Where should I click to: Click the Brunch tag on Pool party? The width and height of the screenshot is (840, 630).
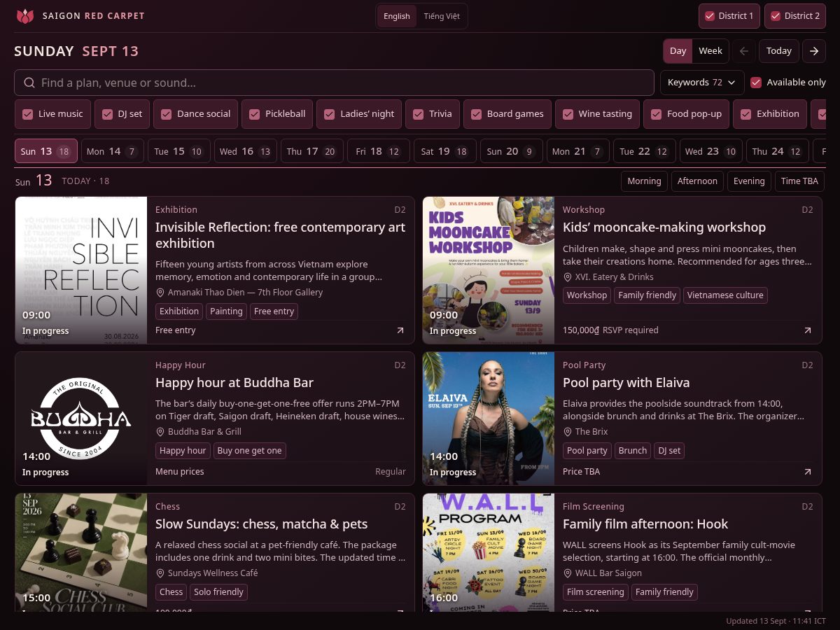(633, 451)
